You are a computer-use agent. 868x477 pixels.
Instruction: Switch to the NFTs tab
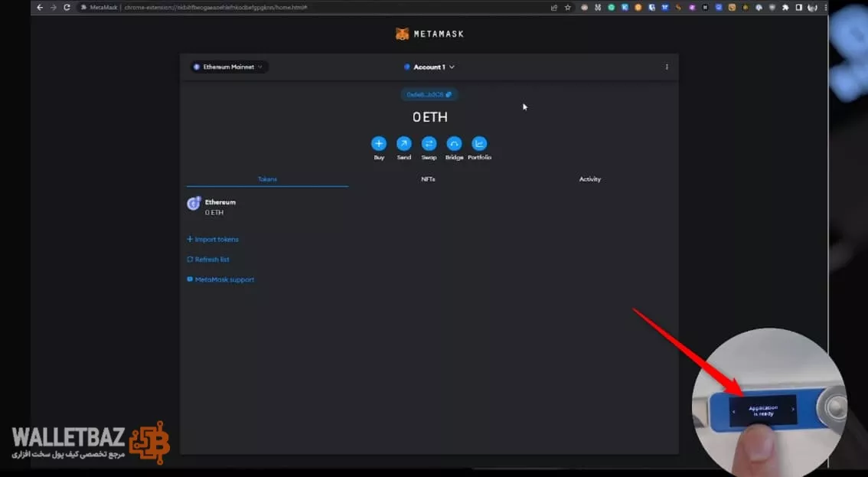point(428,179)
